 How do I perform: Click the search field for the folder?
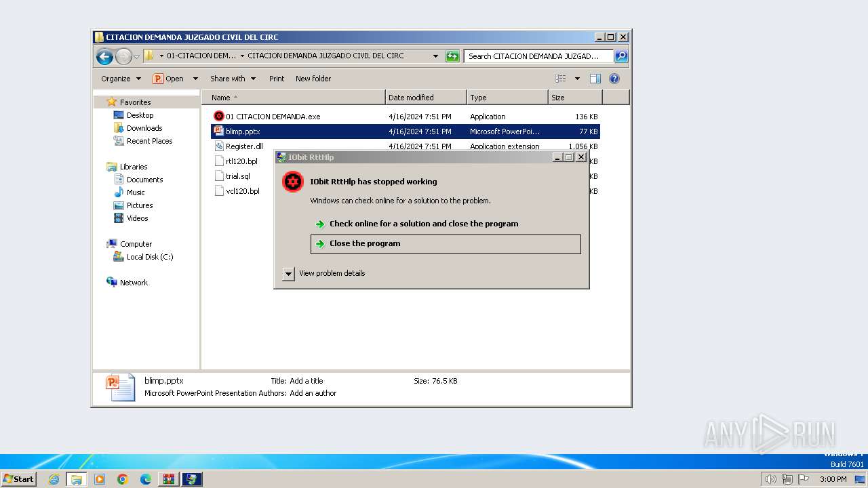tap(538, 56)
